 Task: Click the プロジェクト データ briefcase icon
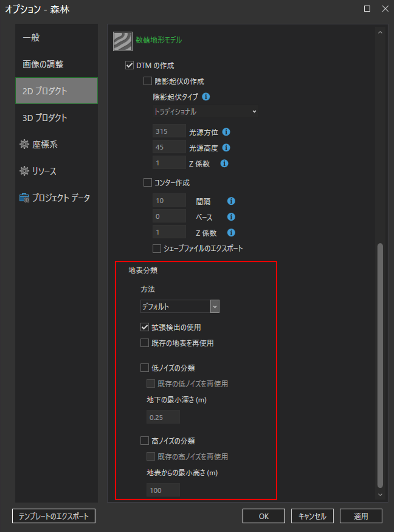24,198
